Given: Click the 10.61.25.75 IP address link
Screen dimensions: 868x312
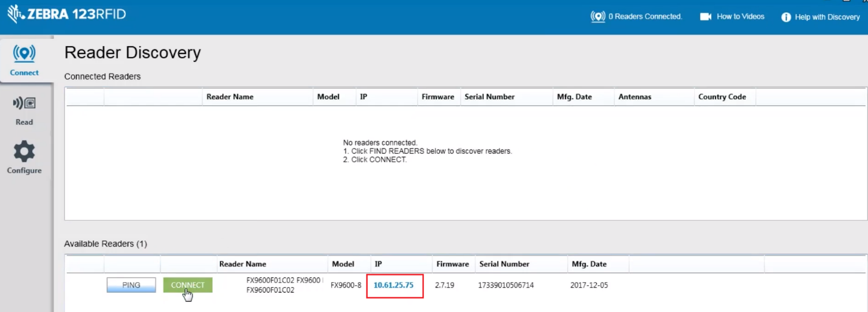Looking at the screenshot, I should point(393,285).
